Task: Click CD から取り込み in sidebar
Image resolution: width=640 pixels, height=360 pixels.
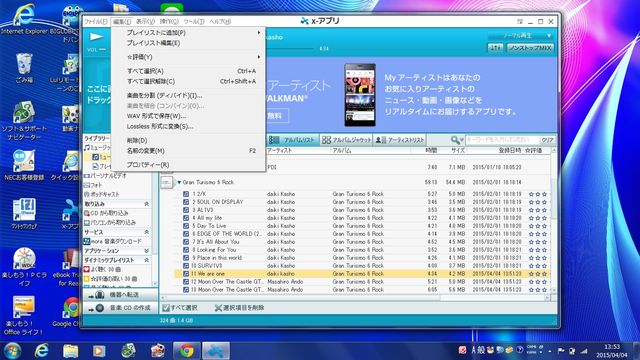Action: [106, 213]
